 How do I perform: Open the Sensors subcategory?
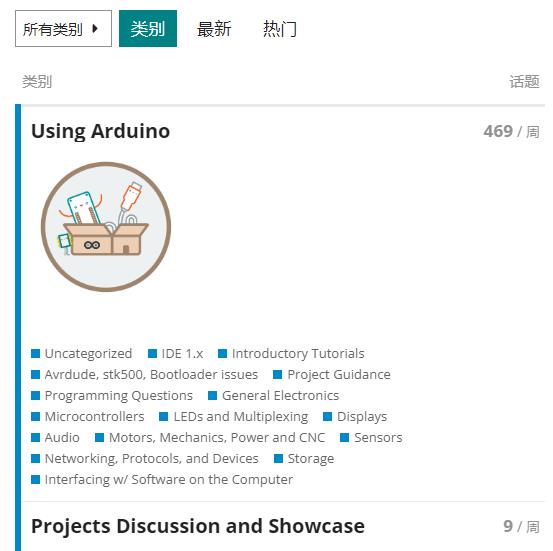pos(378,437)
